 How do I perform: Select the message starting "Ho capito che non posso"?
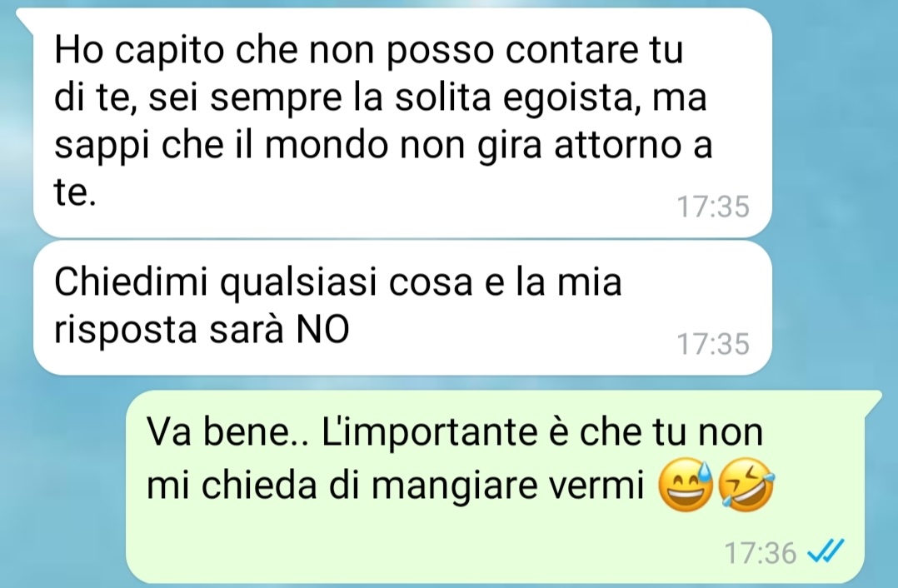(402, 122)
